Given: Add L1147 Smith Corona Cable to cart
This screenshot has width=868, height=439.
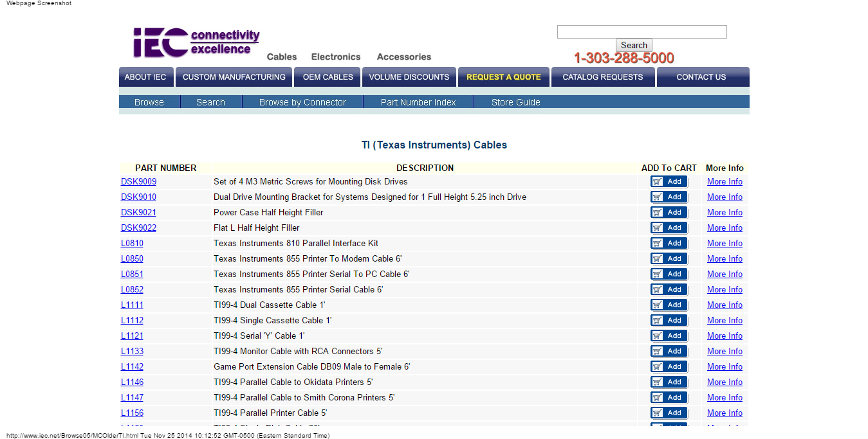Looking at the screenshot, I should click(669, 397).
